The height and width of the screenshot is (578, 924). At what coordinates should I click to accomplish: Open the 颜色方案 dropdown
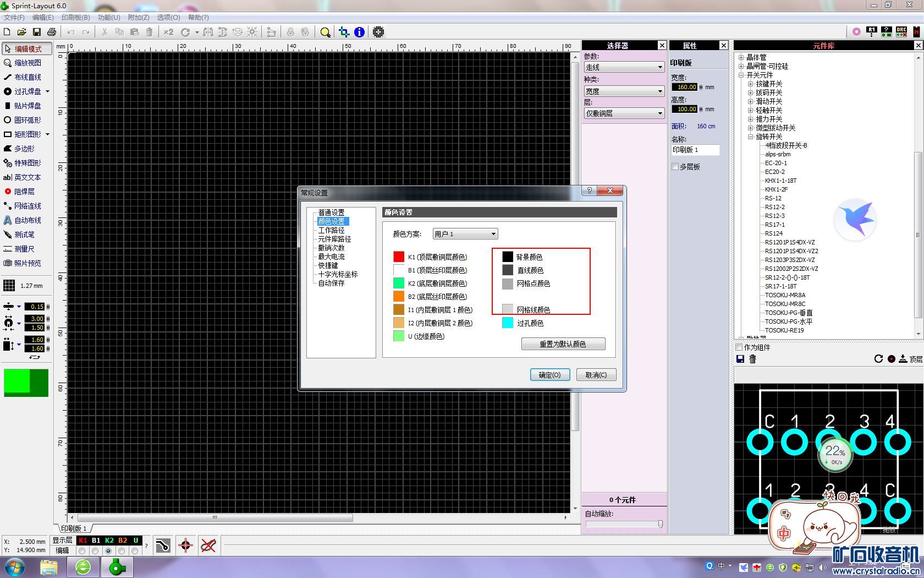coord(465,234)
